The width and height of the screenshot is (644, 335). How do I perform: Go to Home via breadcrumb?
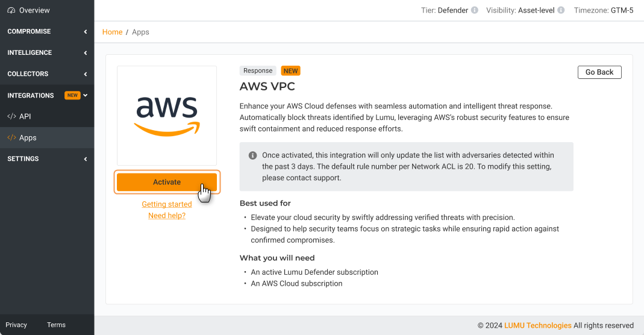tap(112, 32)
